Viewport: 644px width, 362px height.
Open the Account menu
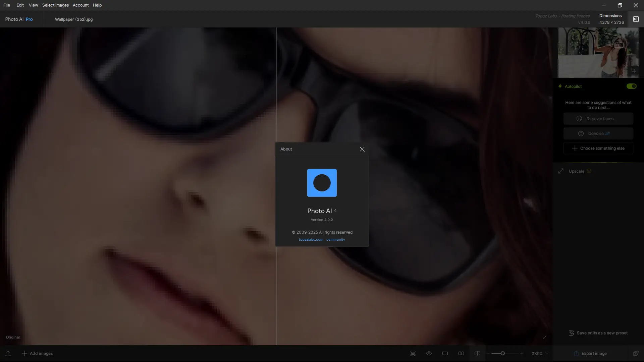tap(80, 5)
